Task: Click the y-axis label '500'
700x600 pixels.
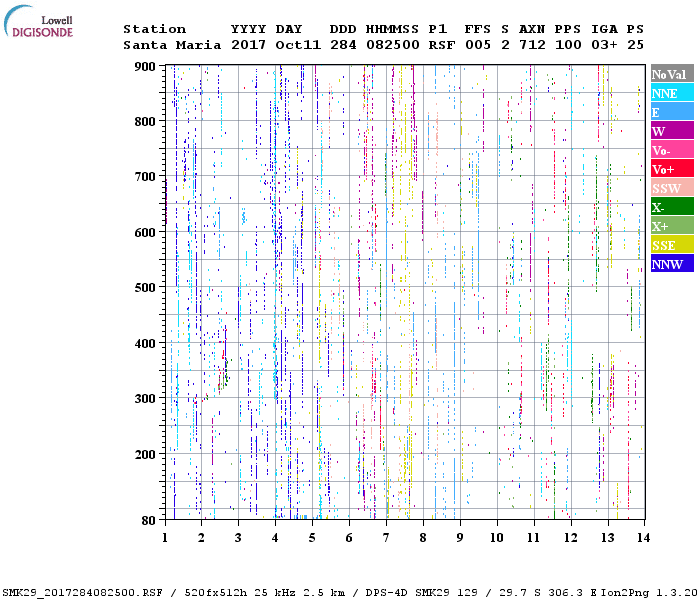Action: tap(145, 288)
